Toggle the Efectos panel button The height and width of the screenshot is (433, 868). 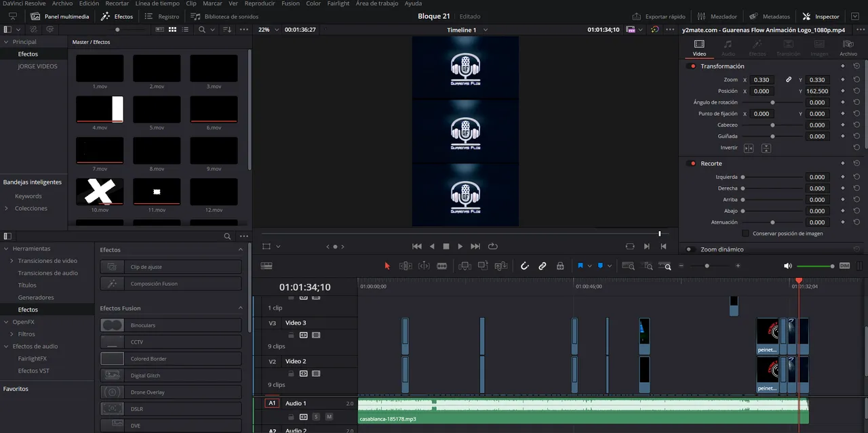[x=117, y=16]
